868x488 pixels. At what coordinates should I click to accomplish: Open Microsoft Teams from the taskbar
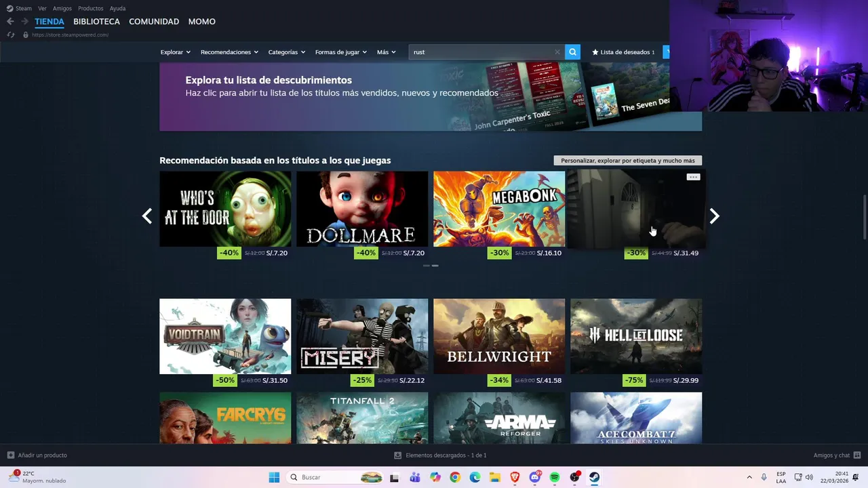coord(415,477)
